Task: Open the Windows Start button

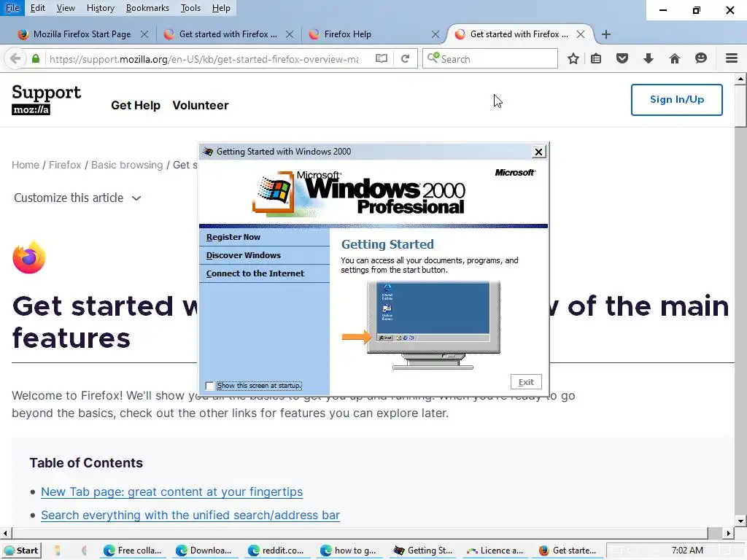Action: 21,551
